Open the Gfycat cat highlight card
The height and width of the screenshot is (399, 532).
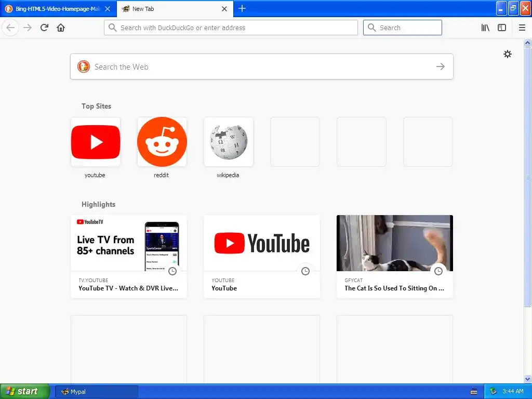click(395, 257)
